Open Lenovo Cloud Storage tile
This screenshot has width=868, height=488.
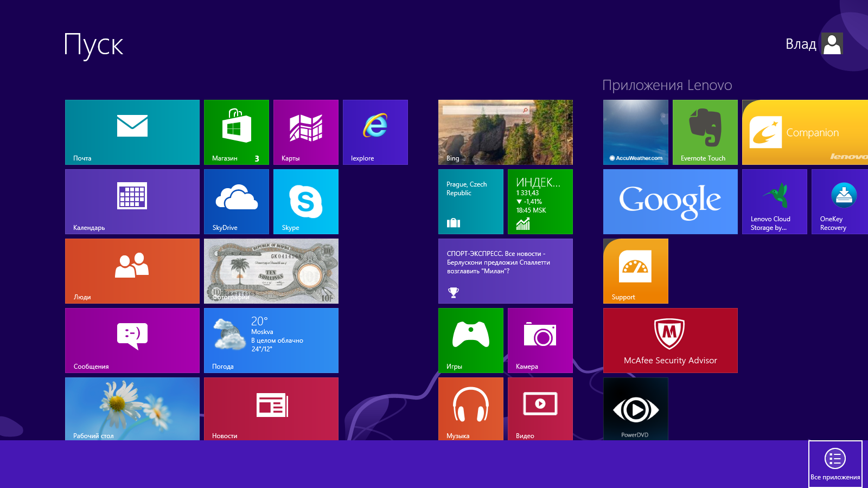click(x=775, y=202)
